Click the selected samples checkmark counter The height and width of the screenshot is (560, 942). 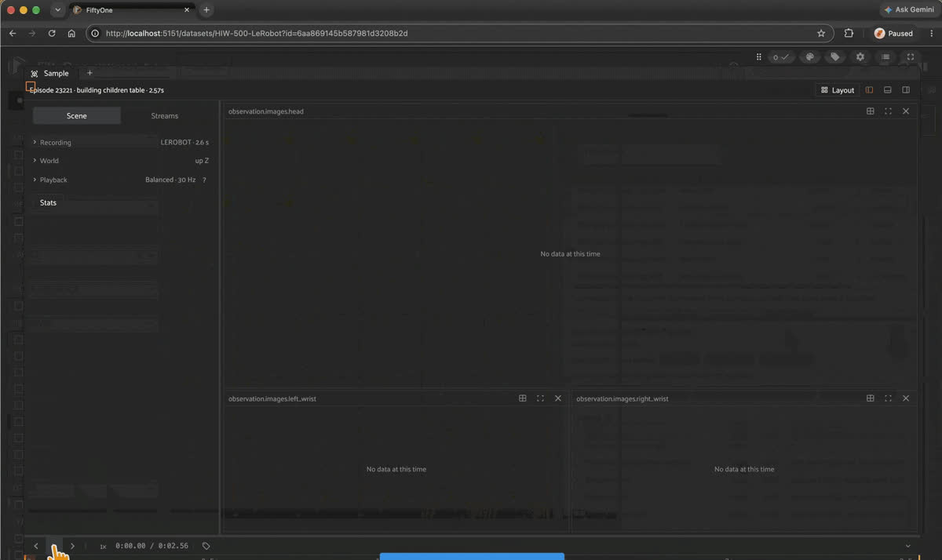[781, 57]
